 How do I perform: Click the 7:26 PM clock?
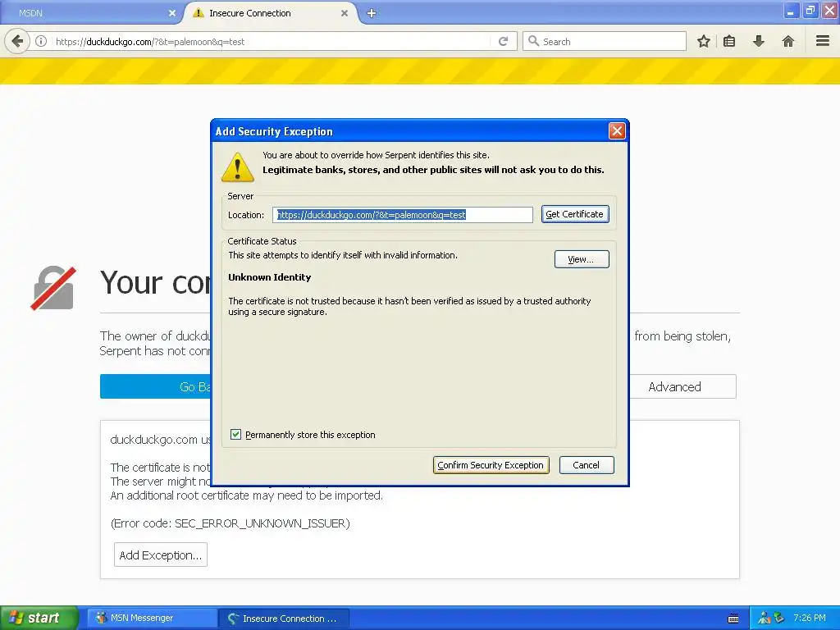coord(810,619)
